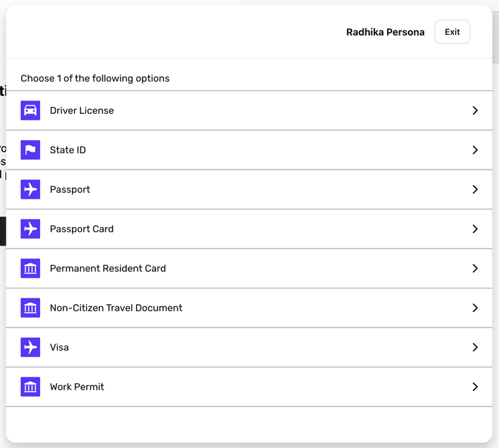Click the airplane icon for Passport Card
The height and width of the screenshot is (448, 499).
click(30, 229)
